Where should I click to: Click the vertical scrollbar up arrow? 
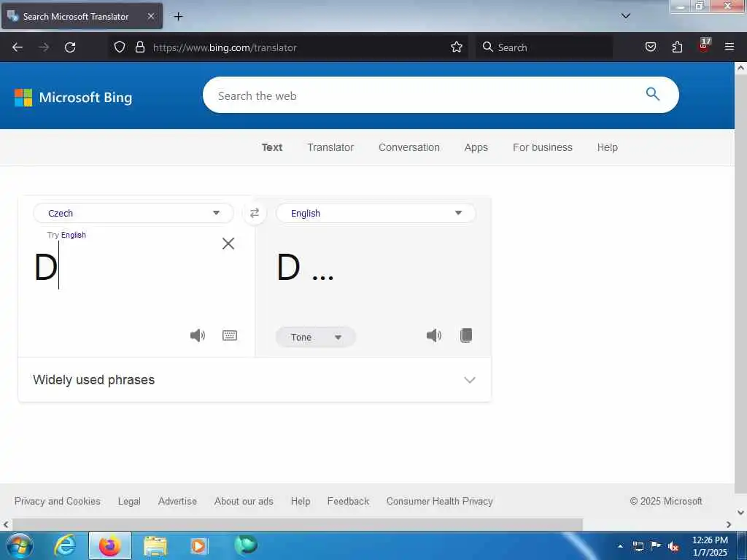[741, 68]
